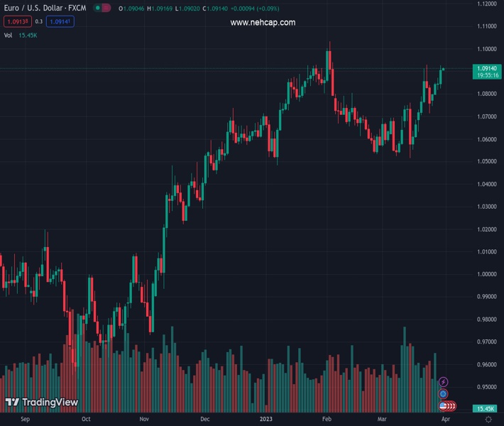The height and width of the screenshot is (426, 504).
Task: Click the Feb label on time axis
Action: point(326,420)
